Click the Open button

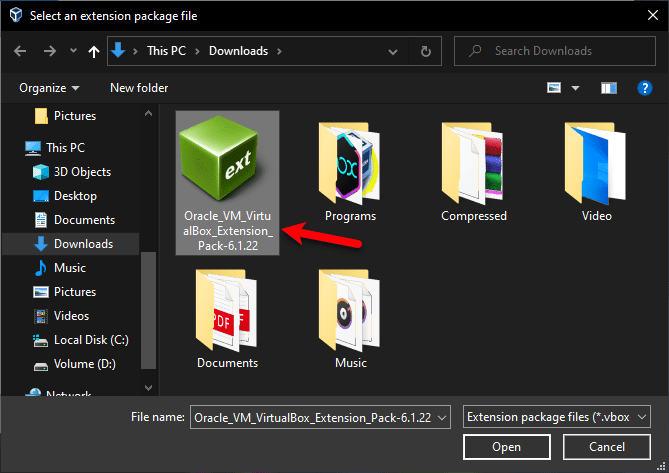506,447
